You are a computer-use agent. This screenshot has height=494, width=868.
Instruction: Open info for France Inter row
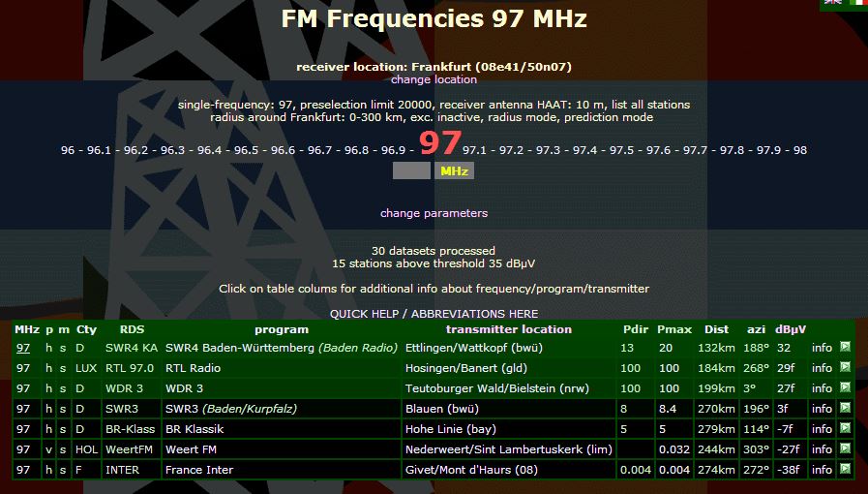pos(823,470)
